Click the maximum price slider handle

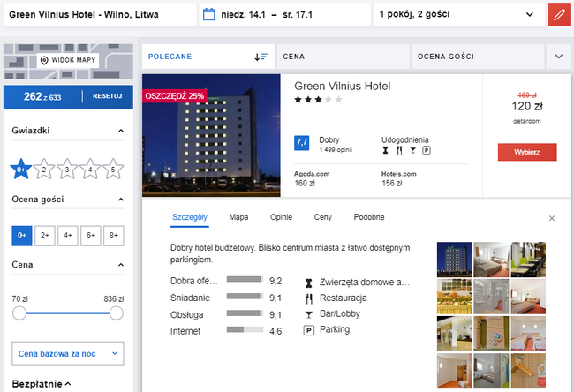[116, 313]
